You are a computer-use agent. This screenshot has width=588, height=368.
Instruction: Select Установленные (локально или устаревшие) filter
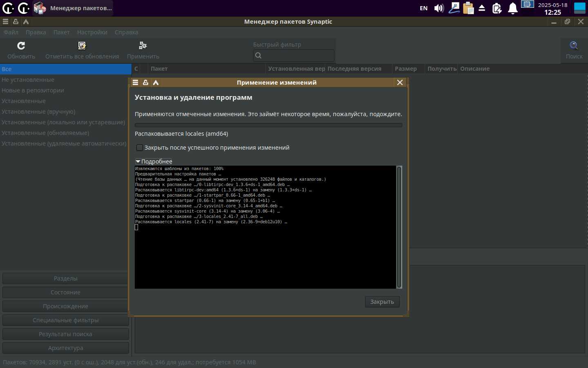(x=66, y=122)
